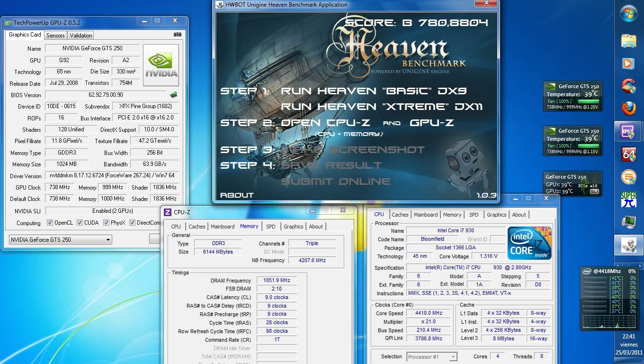The width and height of the screenshot is (644, 364).
Task: Click the CPU-Z purple Z title icon
Action: pyautogui.click(x=167, y=212)
